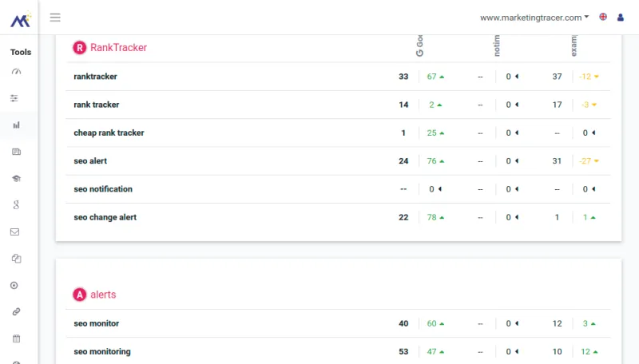Viewport: 639px width, 364px height.
Task: Open the target circle icon in sidebar
Action: (x=14, y=286)
